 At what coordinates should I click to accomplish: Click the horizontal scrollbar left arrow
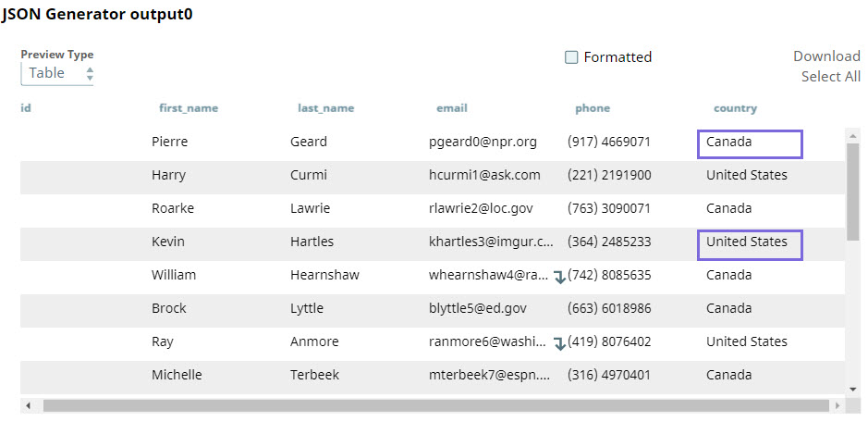tap(29, 406)
